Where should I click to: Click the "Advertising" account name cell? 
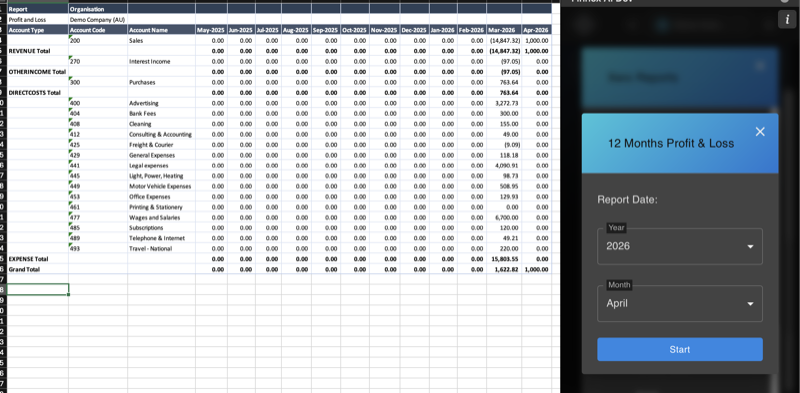click(161, 103)
